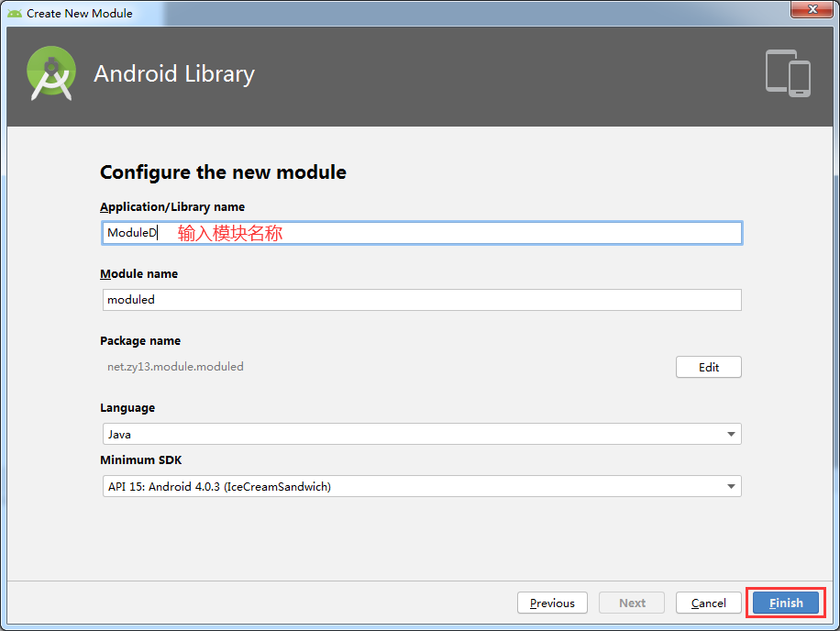Focus the Application/Library name field
This screenshot has height=631, width=840.
(x=422, y=233)
